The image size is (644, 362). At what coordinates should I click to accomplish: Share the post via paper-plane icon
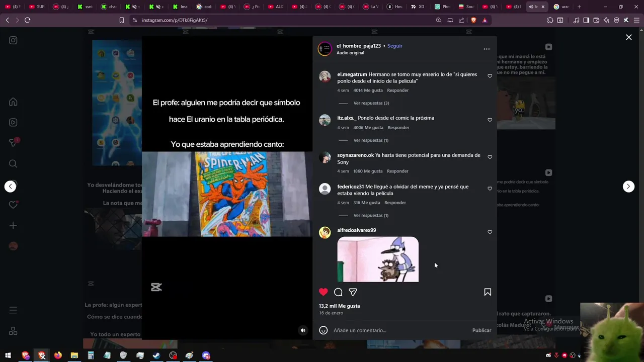[353, 292]
